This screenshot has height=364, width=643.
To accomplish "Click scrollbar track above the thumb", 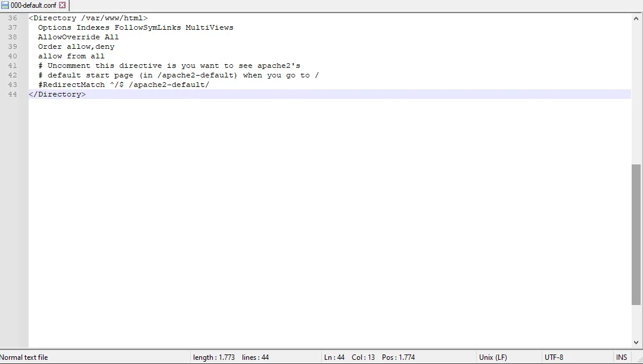I will pyautogui.click(x=636, y=94).
